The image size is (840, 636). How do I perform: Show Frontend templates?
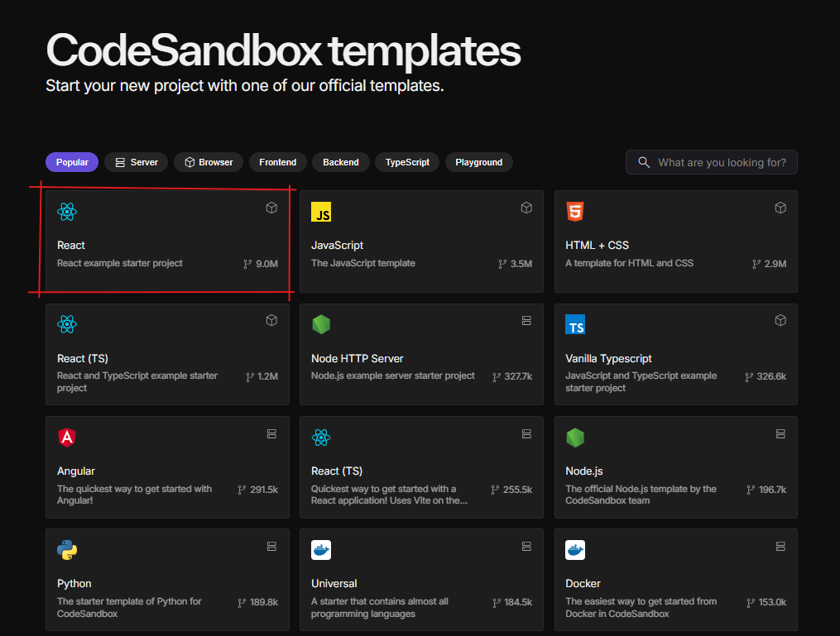pos(277,163)
